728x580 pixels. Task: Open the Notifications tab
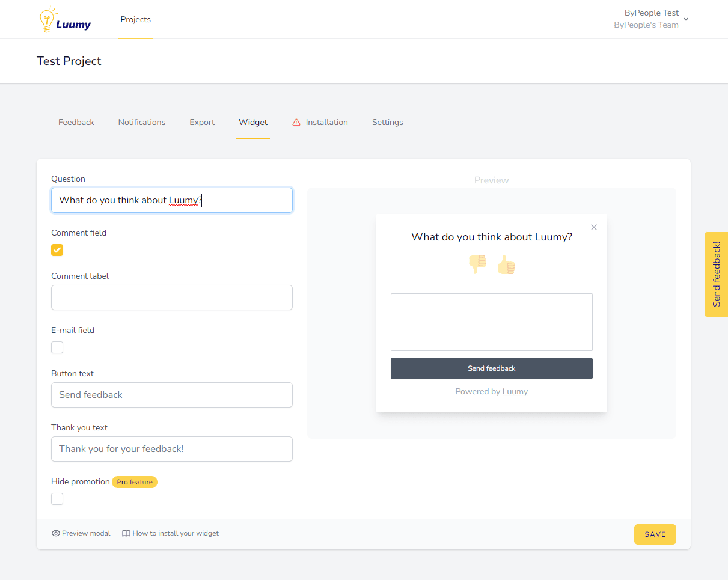[x=142, y=123]
